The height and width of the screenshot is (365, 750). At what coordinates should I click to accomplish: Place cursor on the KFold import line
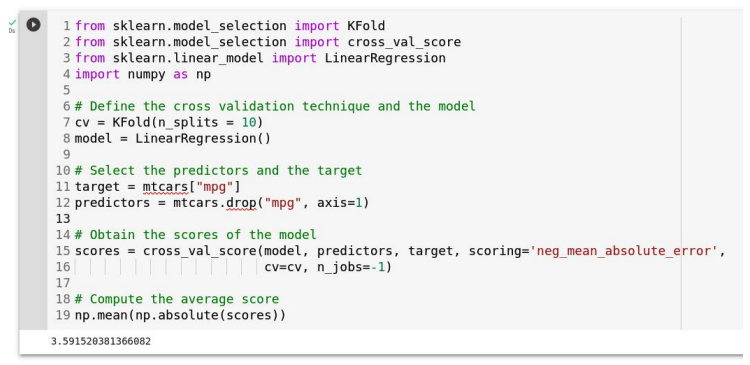(x=230, y=26)
